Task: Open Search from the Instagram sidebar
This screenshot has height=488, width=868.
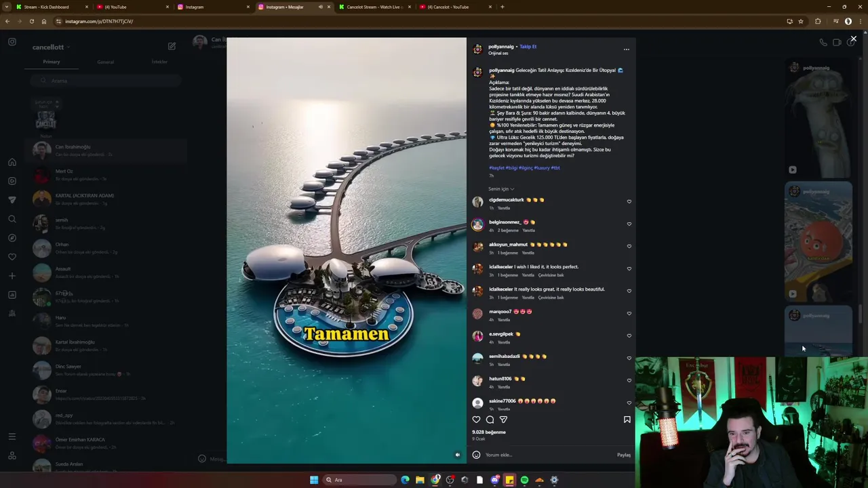Action: click(12, 219)
